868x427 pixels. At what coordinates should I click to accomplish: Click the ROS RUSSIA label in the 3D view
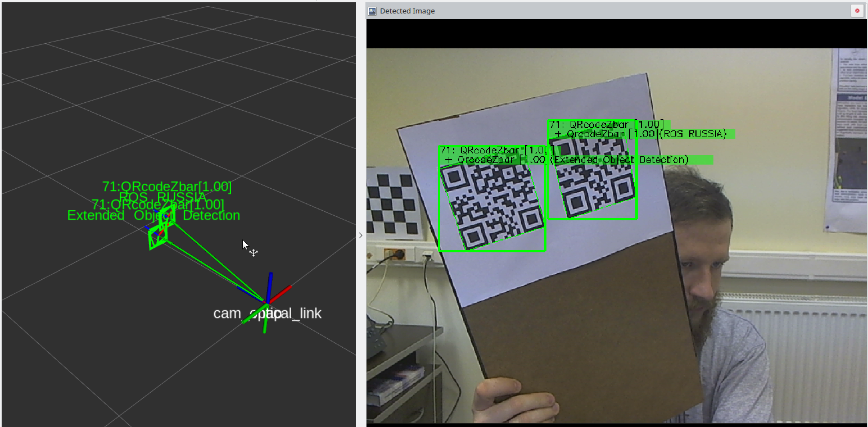tap(162, 197)
